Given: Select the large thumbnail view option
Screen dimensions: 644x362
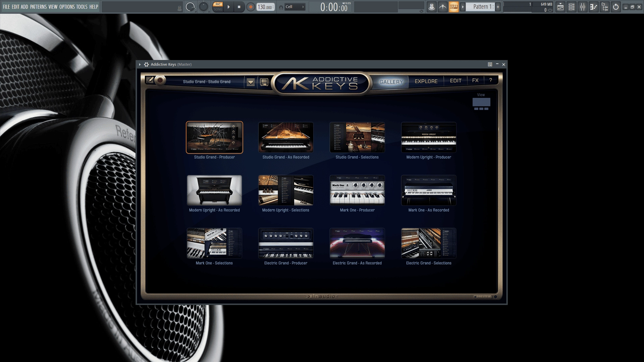Looking at the screenshot, I should (481, 102).
